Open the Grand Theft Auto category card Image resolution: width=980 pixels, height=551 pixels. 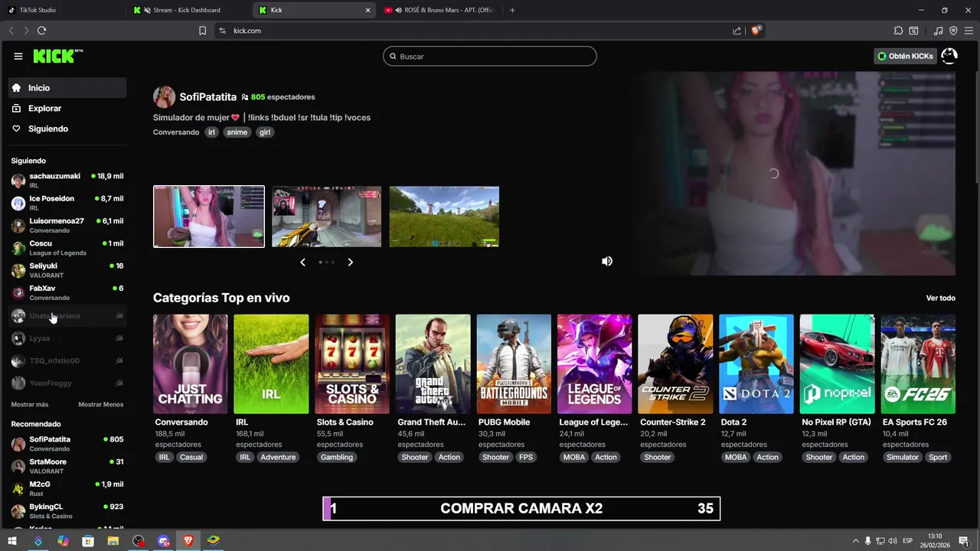click(x=433, y=364)
